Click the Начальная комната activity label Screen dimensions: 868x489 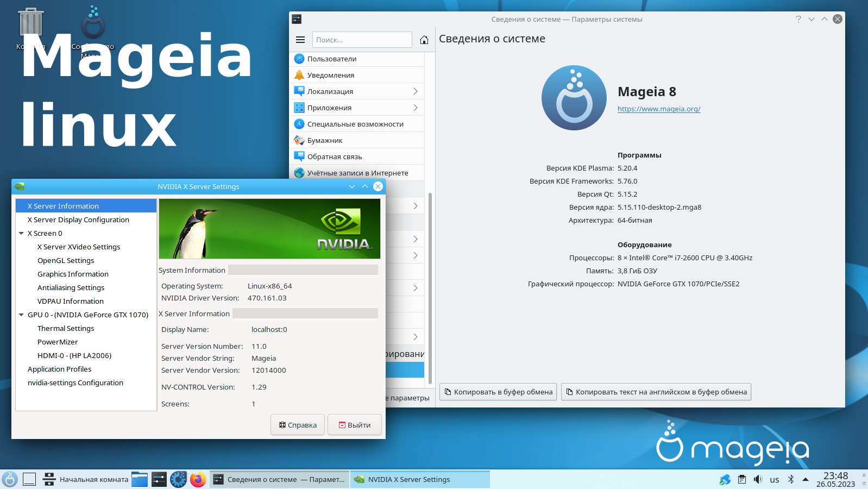pos(94,479)
